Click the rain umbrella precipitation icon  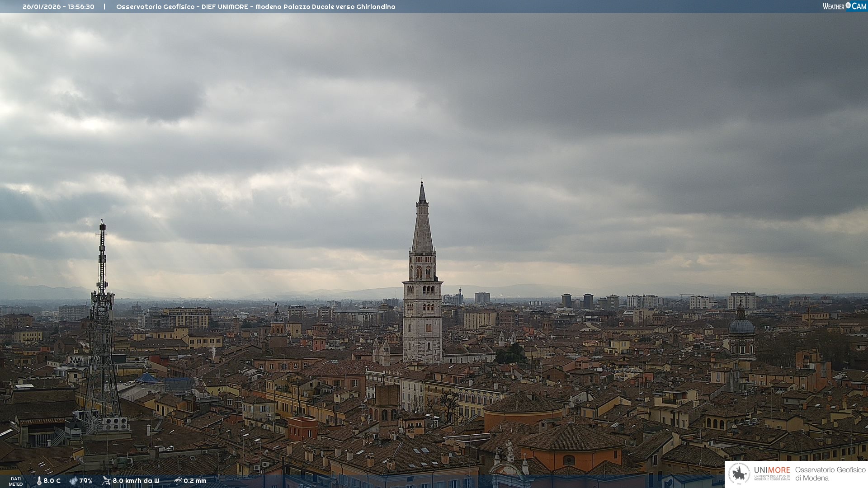tap(178, 481)
